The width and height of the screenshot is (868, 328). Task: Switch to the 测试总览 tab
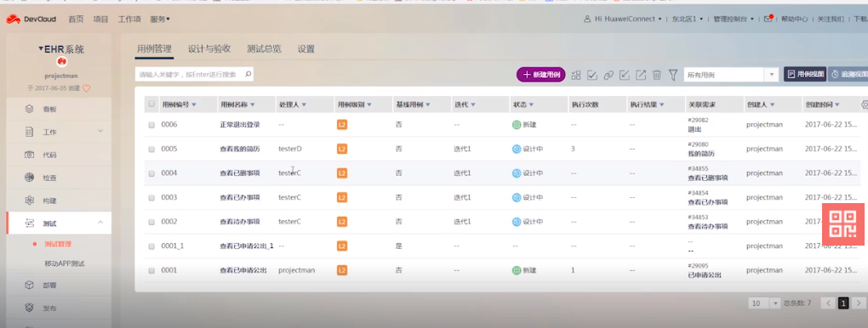pyautogui.click(x=264, y=48)
